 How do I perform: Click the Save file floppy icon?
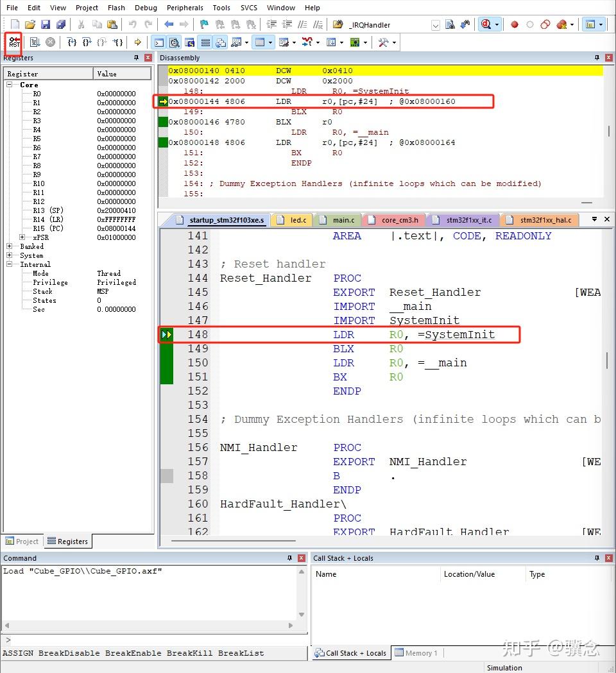(x=46, y=25)
